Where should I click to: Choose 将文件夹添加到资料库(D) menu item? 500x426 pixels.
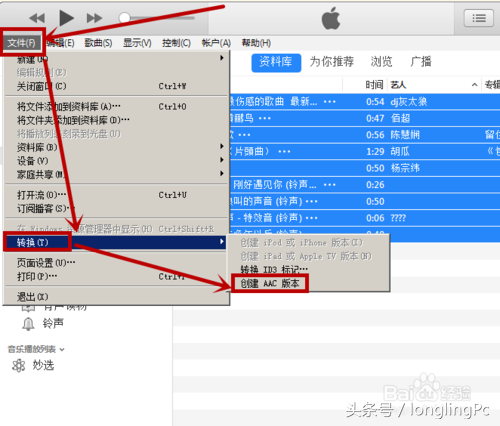[116, 120]
